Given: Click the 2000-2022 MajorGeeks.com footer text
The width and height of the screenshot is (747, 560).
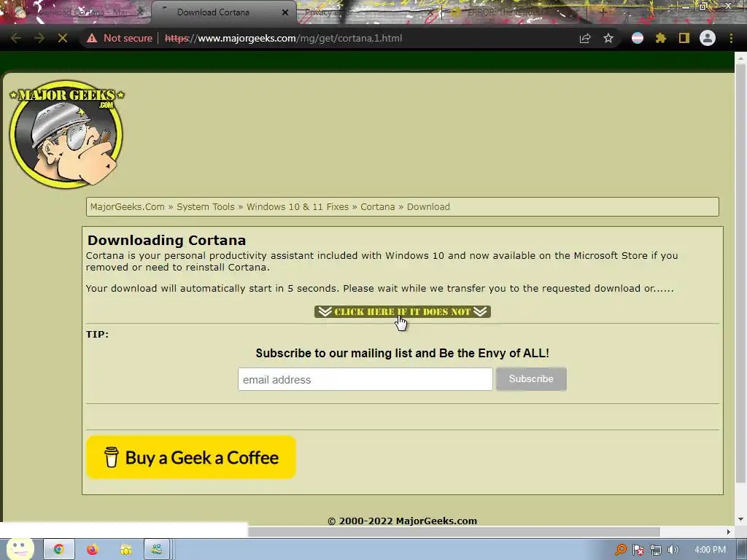Looking at the screenshot, I should click(402, 521).
